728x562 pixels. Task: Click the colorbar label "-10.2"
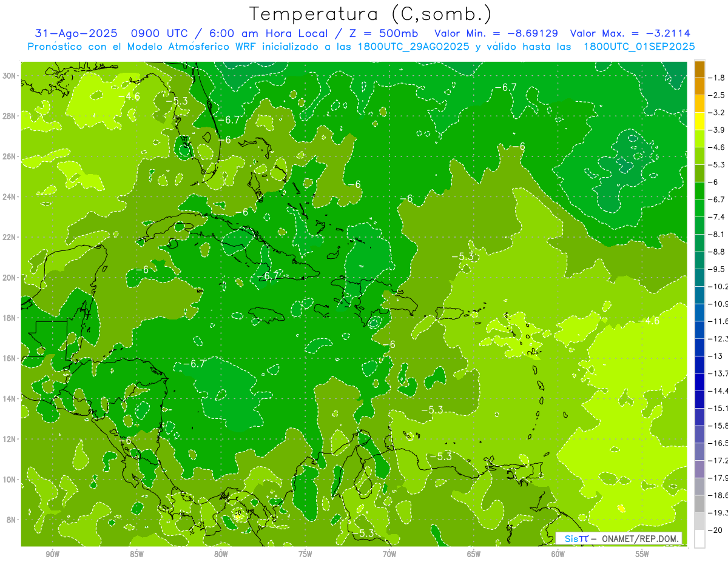click(x=718, y=286)
